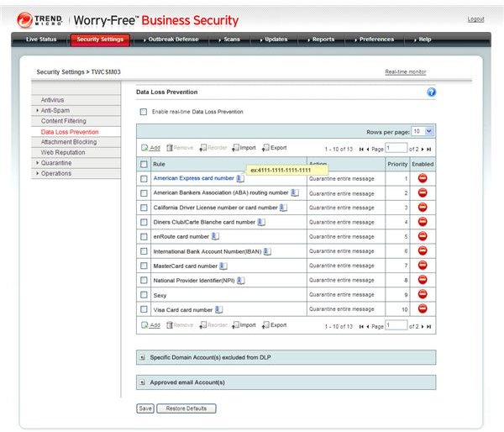Open the Data Loss Prevention help icon
This screenshot has width=504, height=432.
431,92
